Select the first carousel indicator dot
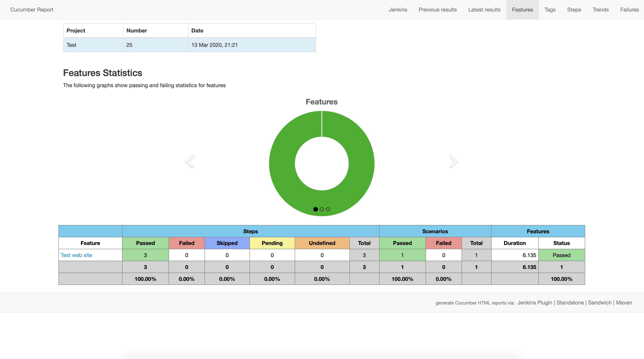644x359 pixels. coord(315,209)
